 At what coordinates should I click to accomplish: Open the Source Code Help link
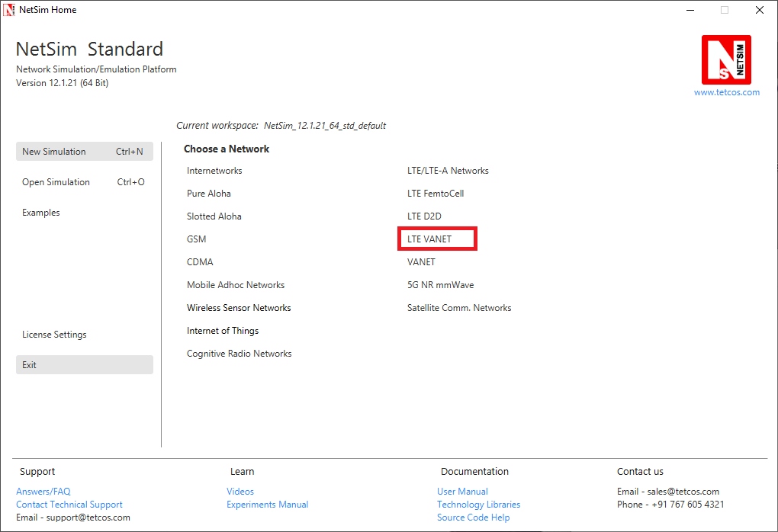pyautogui.click(x=473, y=517)
